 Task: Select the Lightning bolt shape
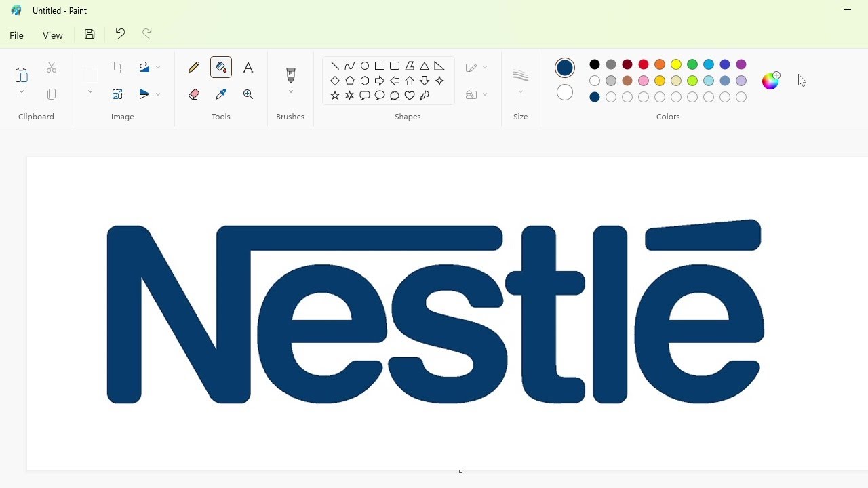pos(425,96)
